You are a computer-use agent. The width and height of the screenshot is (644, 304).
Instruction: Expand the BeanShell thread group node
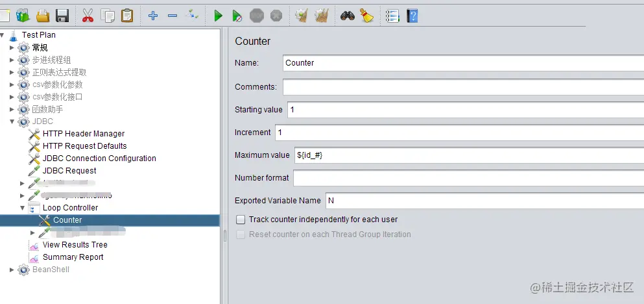12,270
